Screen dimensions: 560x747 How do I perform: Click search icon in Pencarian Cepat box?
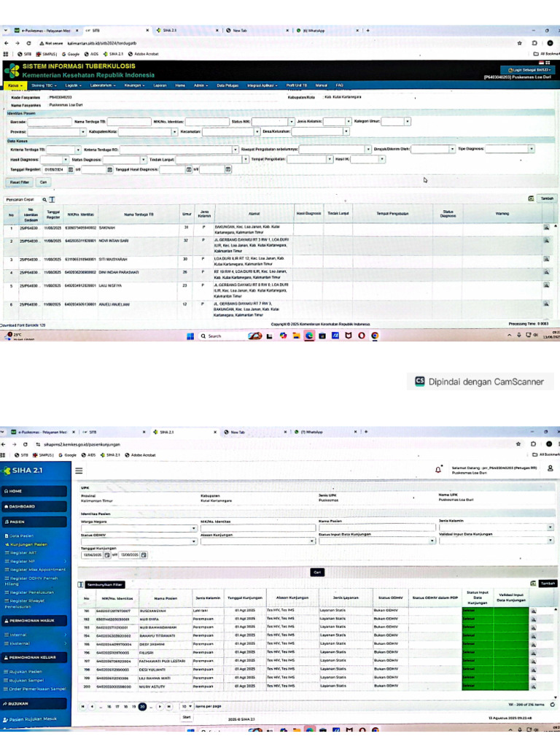(44, 200)
